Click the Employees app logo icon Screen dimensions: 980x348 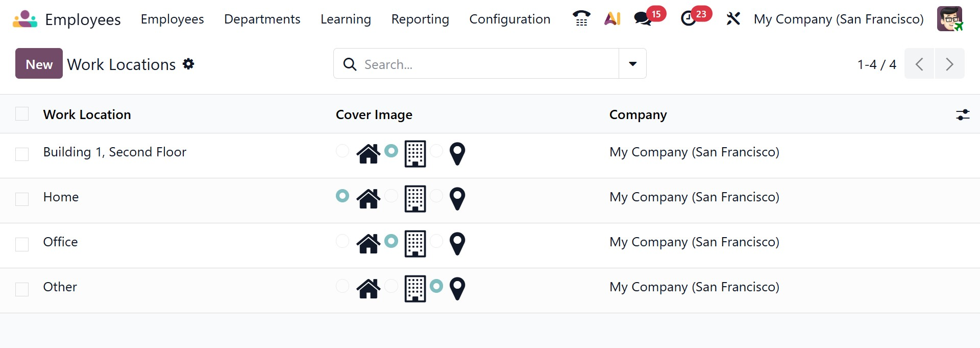(24, 19)
